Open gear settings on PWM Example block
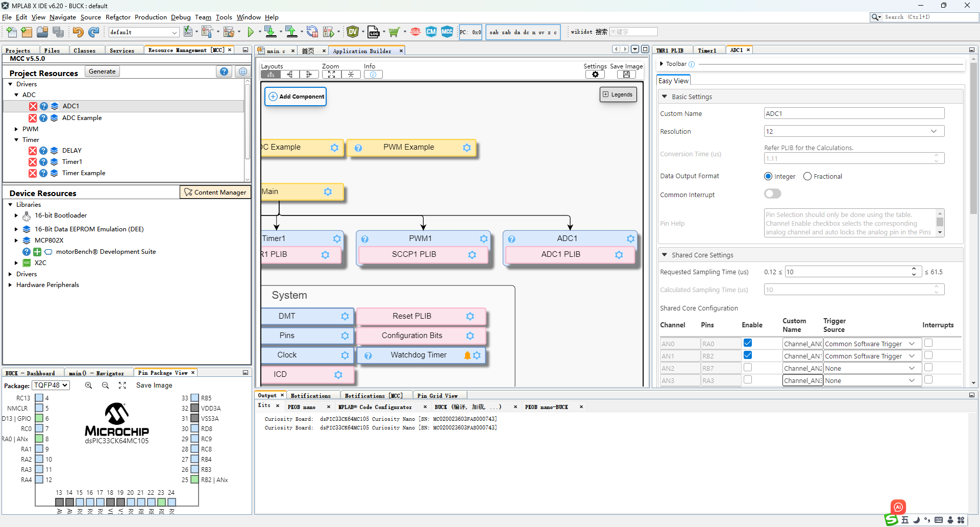 coord(467,148)
